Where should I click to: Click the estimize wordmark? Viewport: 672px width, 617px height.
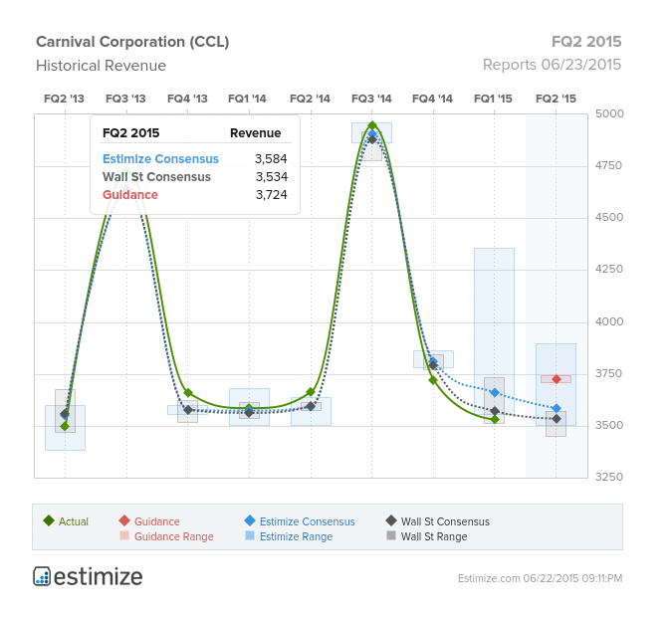[x=99, y=577]
